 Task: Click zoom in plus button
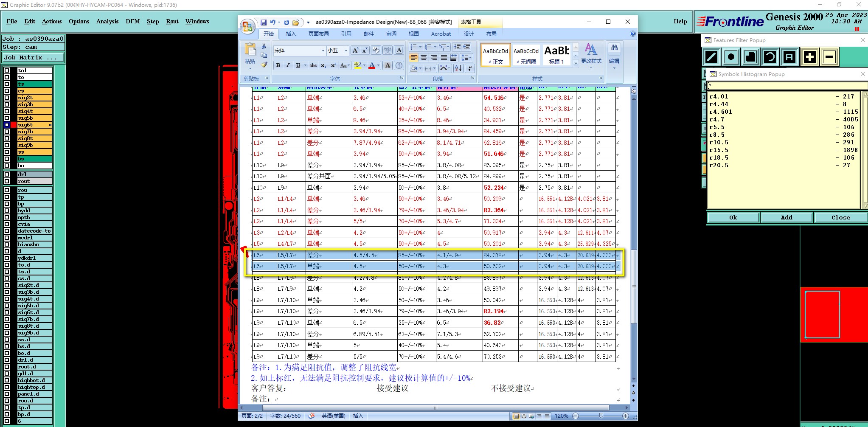click(626, 416)
